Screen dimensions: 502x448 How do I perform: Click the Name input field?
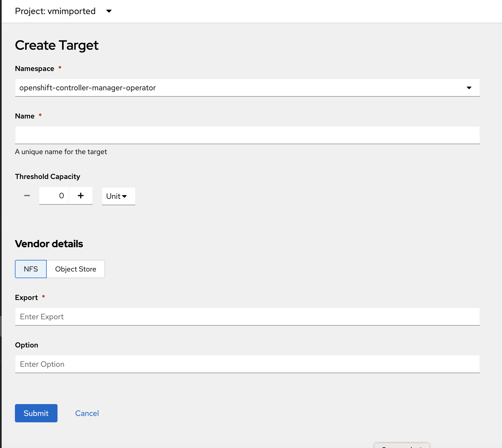point(247,135)
